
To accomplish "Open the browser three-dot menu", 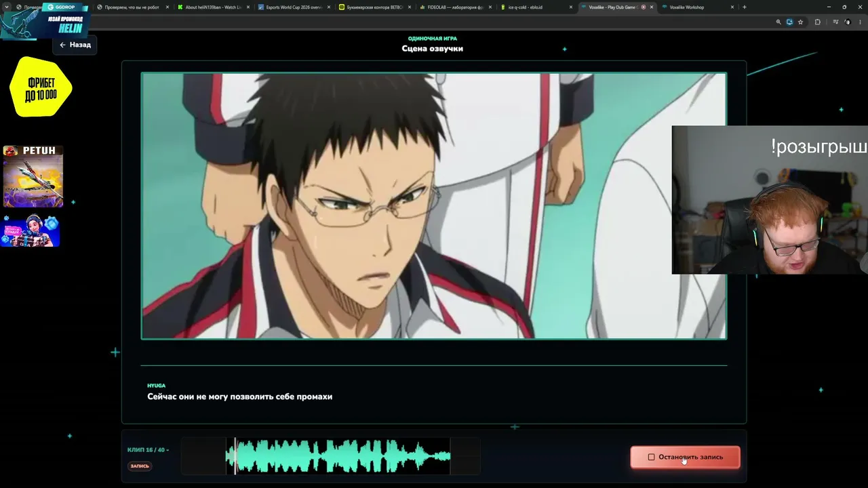I will tap(859, 22).
